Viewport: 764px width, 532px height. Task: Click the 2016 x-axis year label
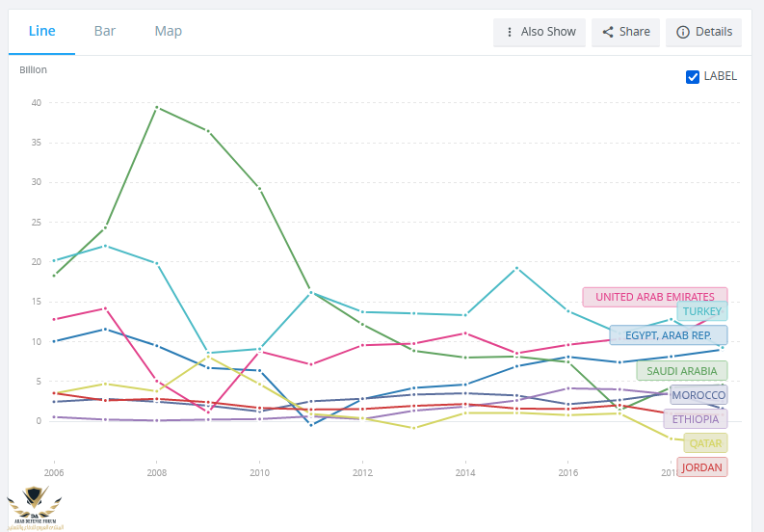click(567, 472)
